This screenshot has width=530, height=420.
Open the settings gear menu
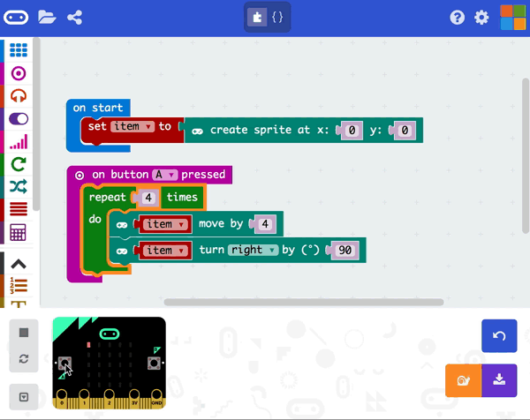[481, 17]
